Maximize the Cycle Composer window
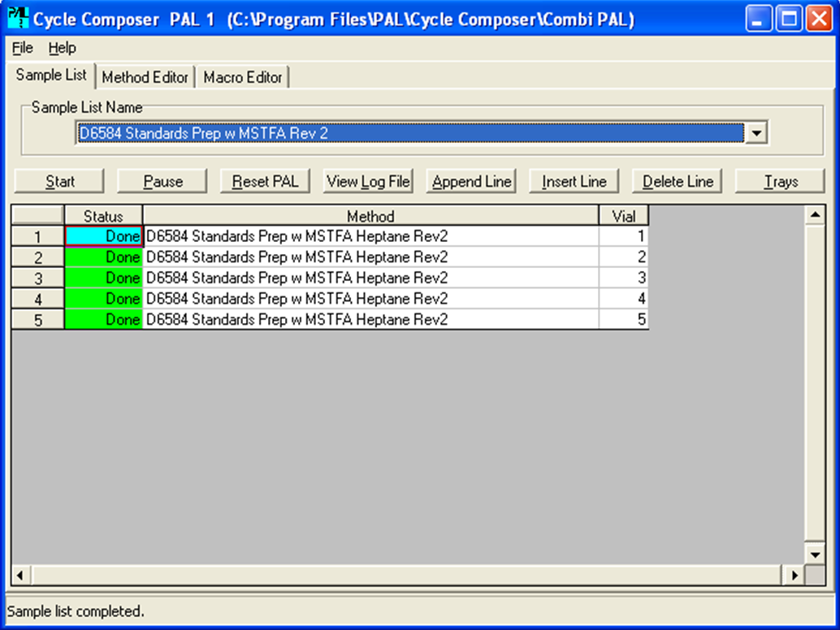Viewport: 840px width, 630px height. coord(789,19)
